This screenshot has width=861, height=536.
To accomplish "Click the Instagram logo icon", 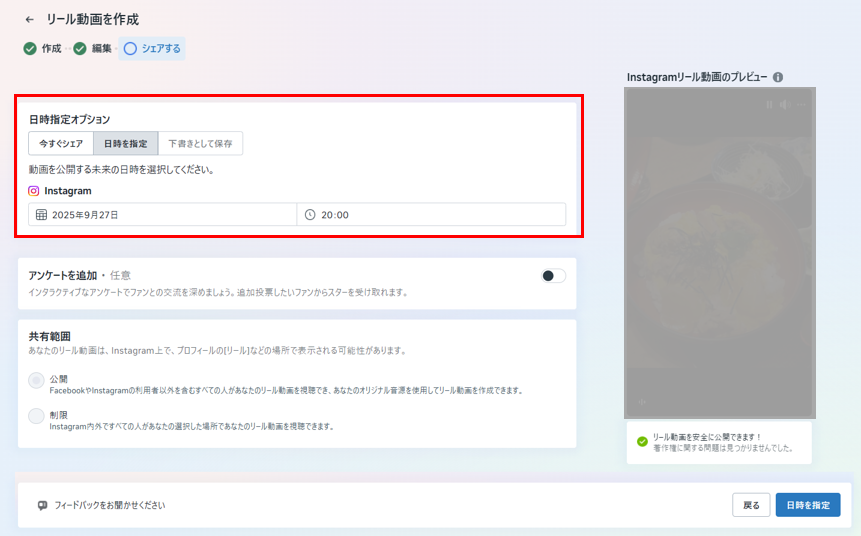I will click(x=34, y=190).
